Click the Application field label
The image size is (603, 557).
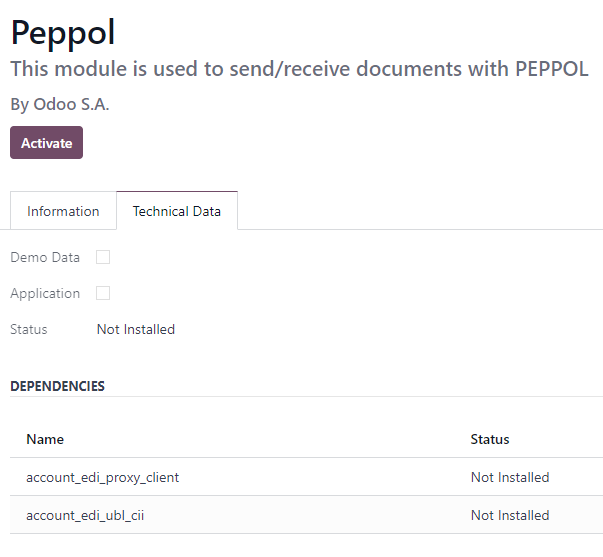tap(45, 294)
